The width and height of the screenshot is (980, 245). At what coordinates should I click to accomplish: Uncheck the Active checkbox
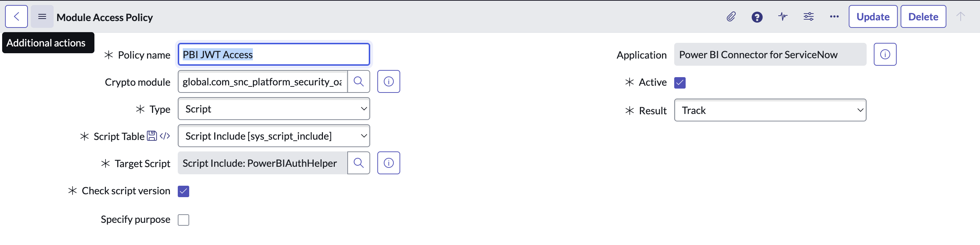click(x=680, y=83)
